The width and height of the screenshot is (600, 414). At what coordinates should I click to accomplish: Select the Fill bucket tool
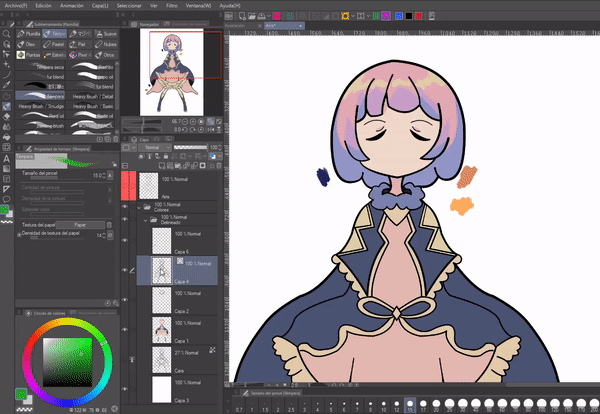pos(7,137)
